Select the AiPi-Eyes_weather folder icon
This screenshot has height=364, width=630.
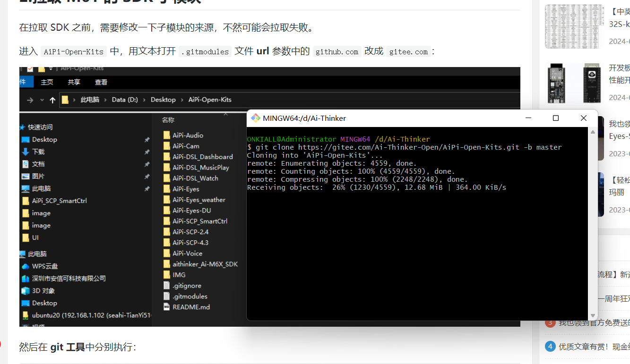click(166, 200)
